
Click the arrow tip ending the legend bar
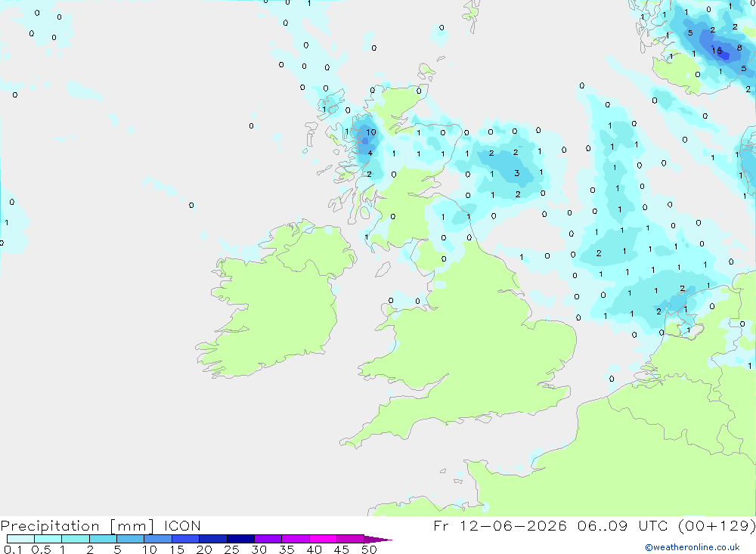379,539
